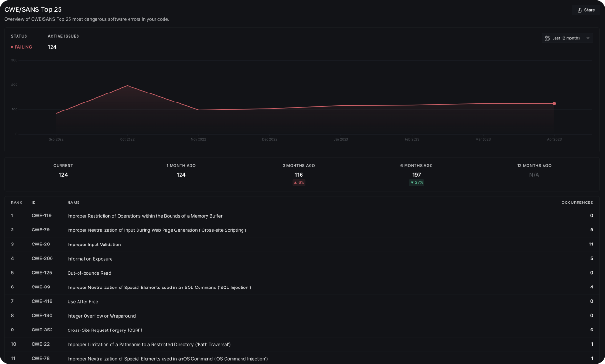
Task: Click the OCCURRENCES column header
Action: click(577, 203)
